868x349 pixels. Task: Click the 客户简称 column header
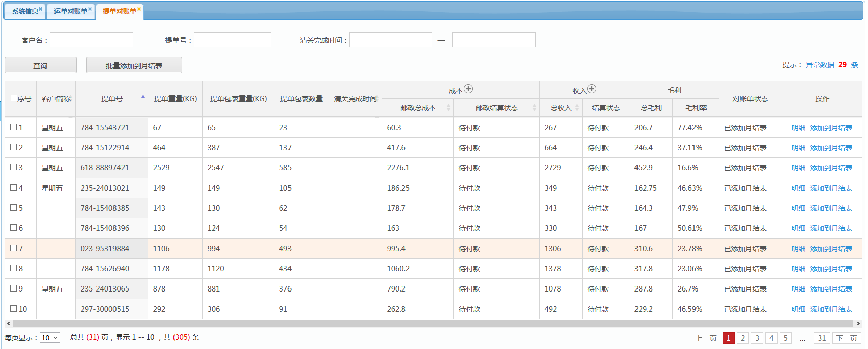click(x=56, y=99)
